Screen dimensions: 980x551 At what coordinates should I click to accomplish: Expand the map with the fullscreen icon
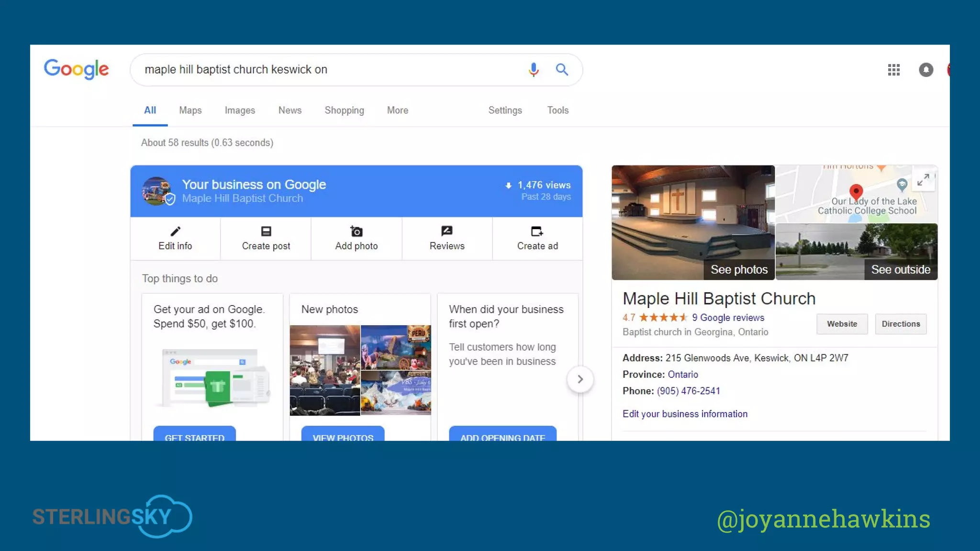pos(923,180)
